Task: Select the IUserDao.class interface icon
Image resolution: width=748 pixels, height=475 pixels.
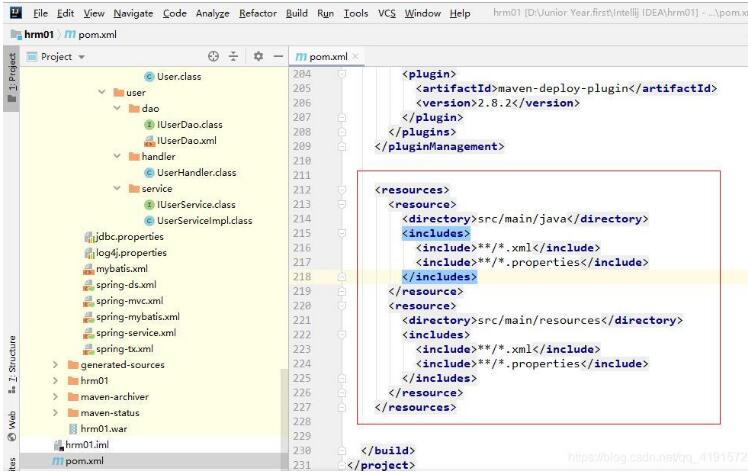Action: pyautogui.click(x=149, y=125)
